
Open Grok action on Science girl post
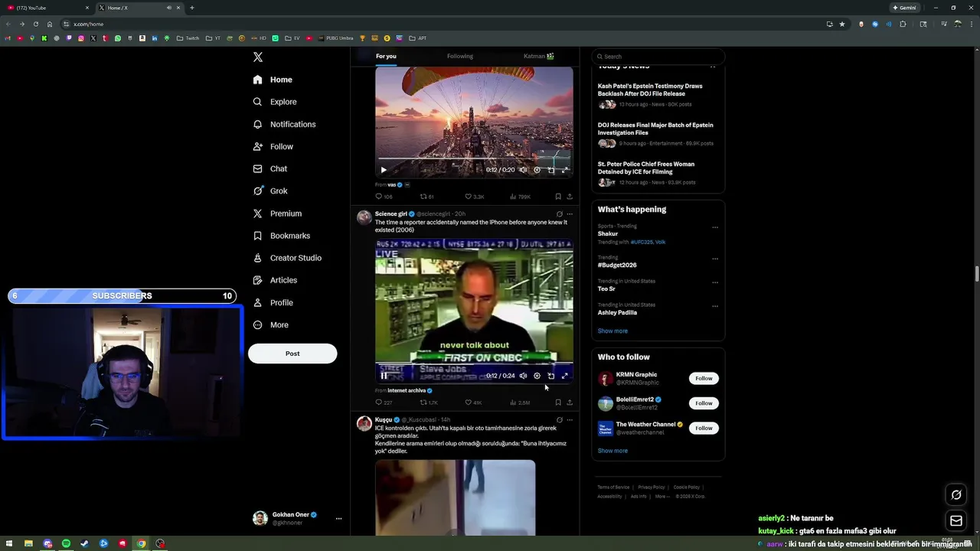559,214
